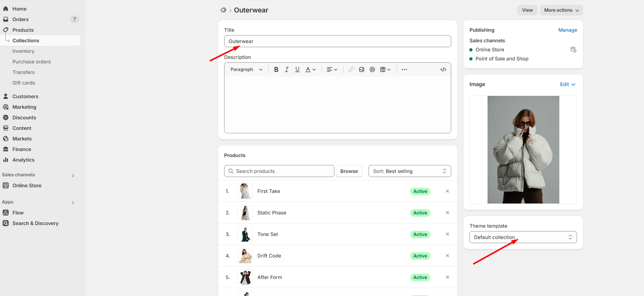Click the Search products field
Viewport: 644px width, 296px height.
coord(279,171)
